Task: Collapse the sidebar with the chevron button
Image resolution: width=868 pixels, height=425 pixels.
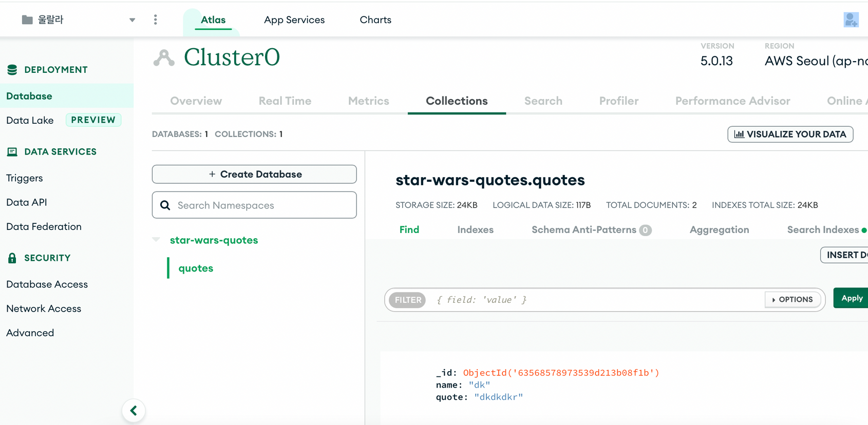Action: [x=134, y=411]
